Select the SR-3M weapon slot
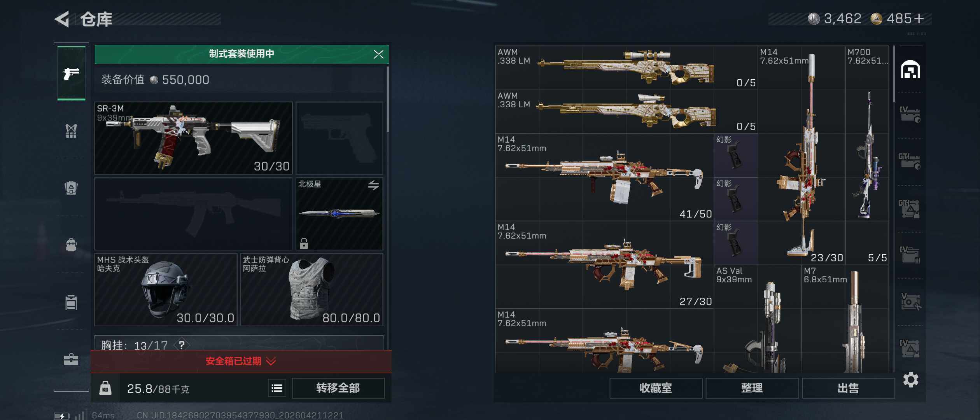Screen dimensions: 980x420 [x=193, y=138]
